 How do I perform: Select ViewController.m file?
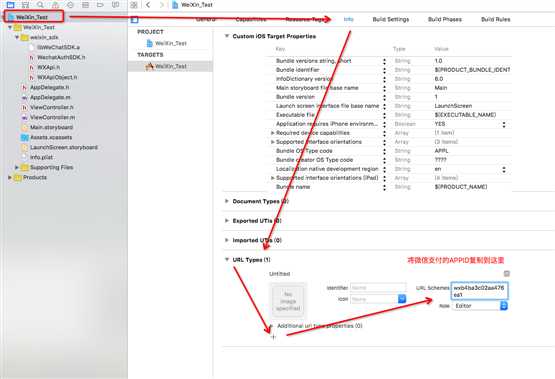pos(52,117)
